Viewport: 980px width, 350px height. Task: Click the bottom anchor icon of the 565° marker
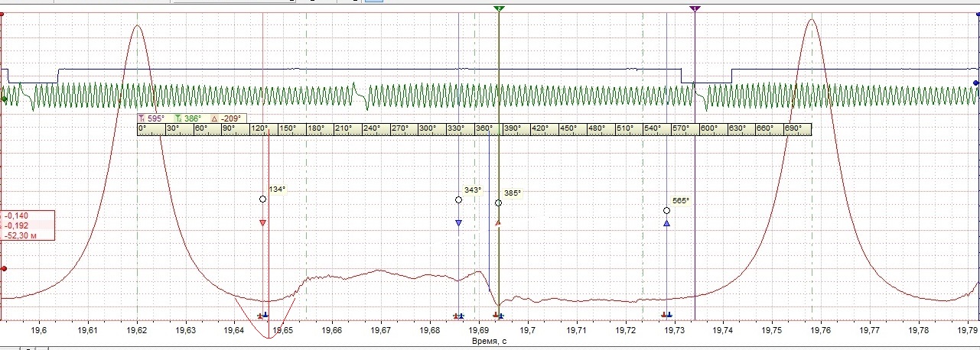tap(666, 315)
